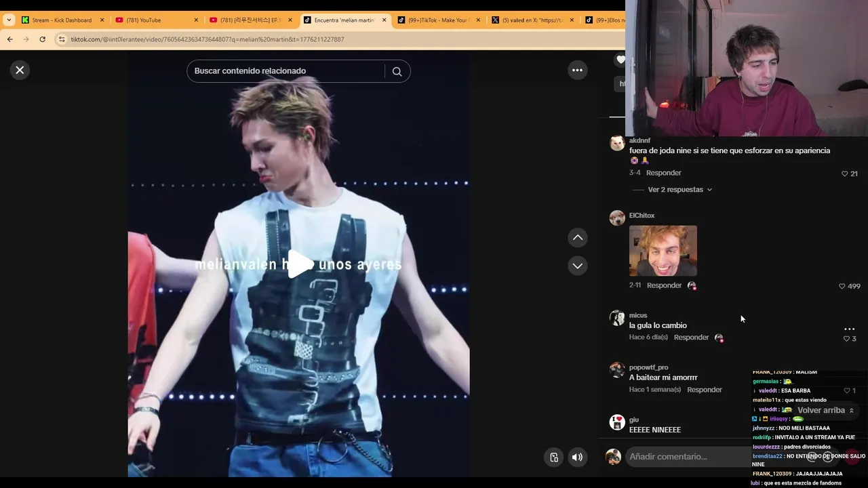The height and width of the screenshot is (488, 868).
Task: Click the search magnifier icon
Action: coord(397,71)
